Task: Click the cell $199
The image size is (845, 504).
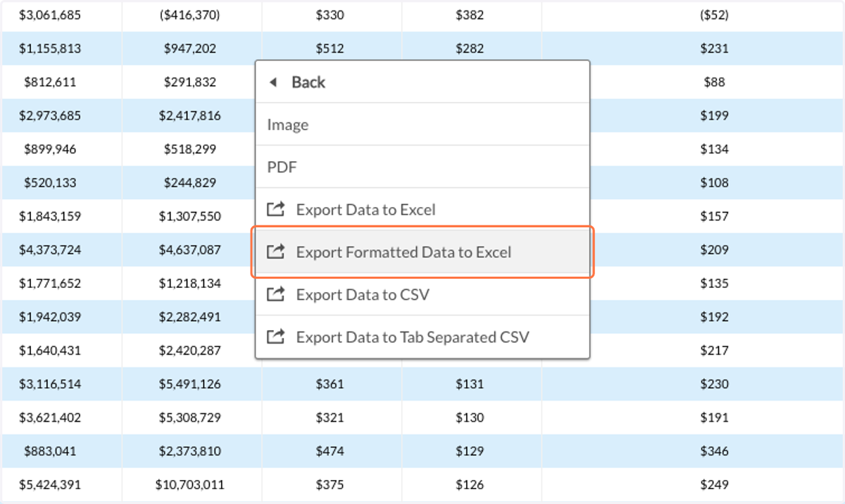Action: [x=714, y=115]
